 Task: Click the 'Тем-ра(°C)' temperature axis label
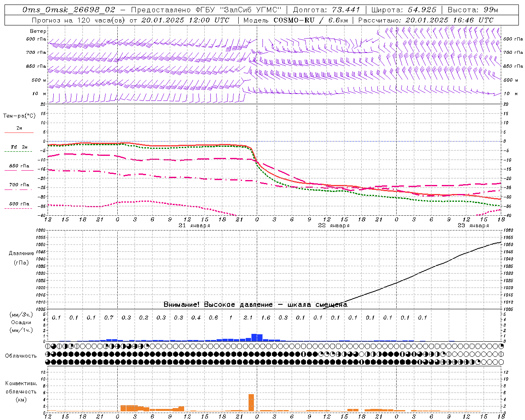[x=19, y=116]
